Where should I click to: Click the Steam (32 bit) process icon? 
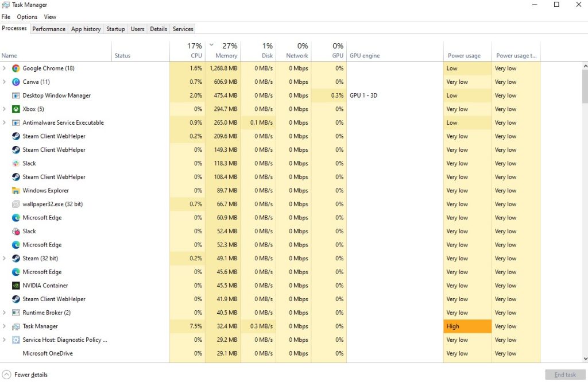tap(16, 258)
